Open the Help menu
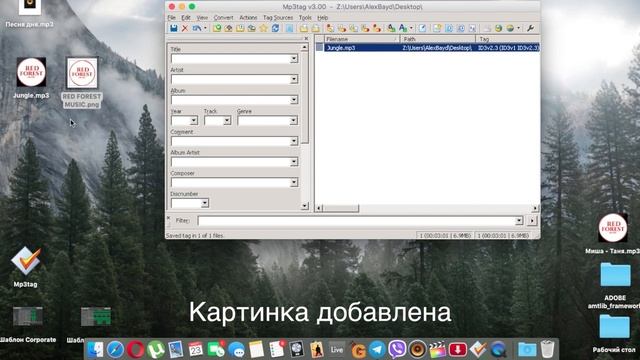This screenshot has height=360, width=640. (322, 18)
